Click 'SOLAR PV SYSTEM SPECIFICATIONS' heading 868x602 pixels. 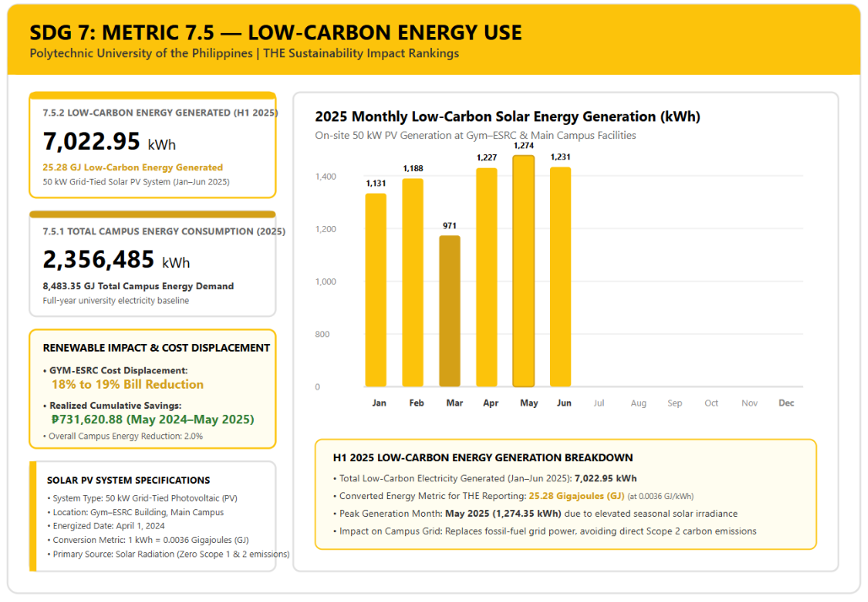128,481
